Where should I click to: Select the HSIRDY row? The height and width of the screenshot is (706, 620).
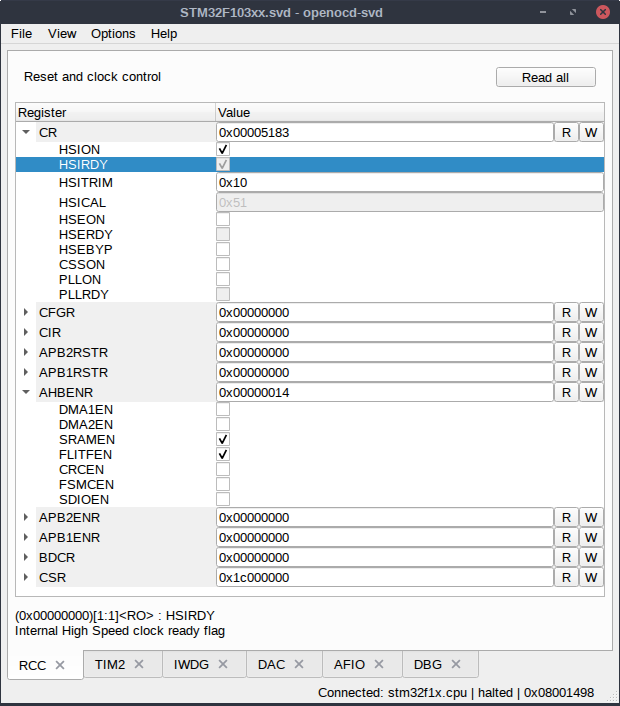point(310,164)
